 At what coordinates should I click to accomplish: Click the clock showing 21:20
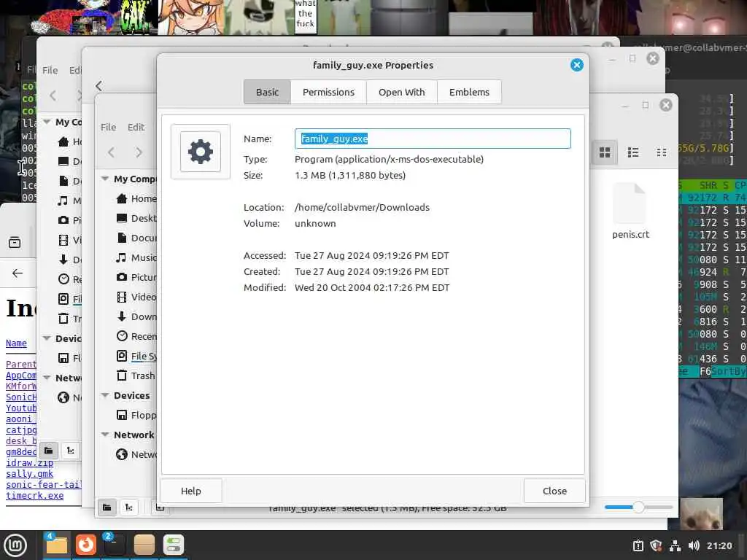[719, 545]
